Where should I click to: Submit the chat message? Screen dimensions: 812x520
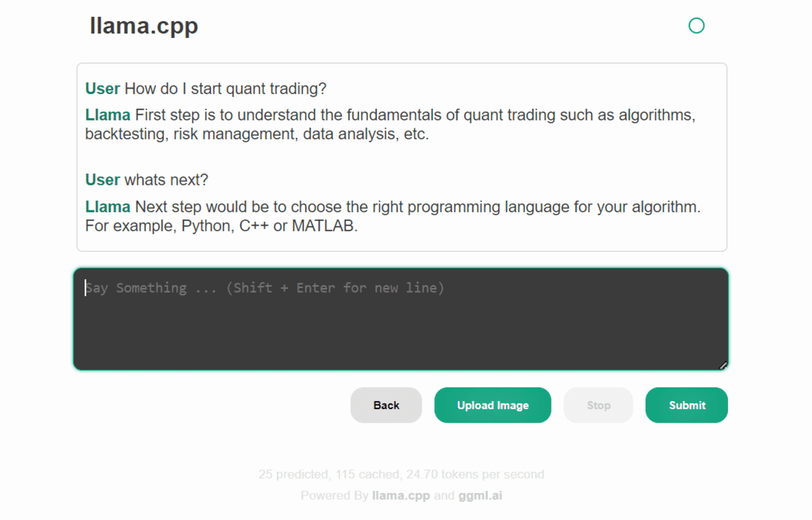click(687, 405)
